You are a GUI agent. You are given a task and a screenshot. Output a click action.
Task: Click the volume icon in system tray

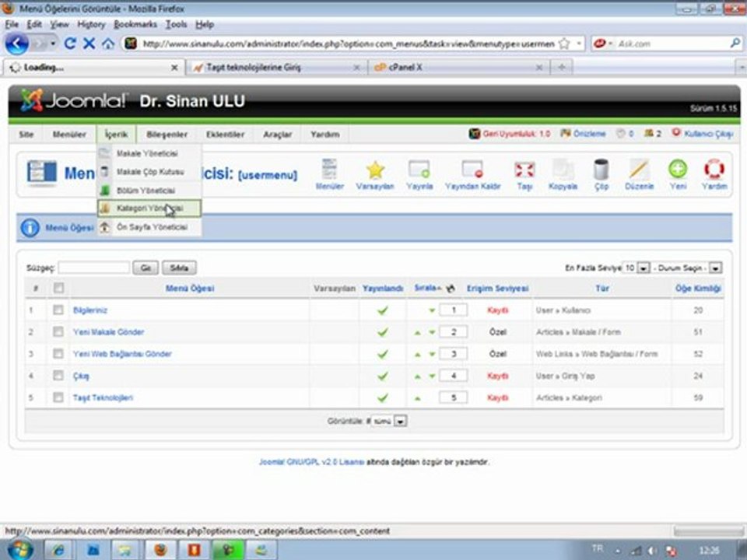[x=653, y=551]
